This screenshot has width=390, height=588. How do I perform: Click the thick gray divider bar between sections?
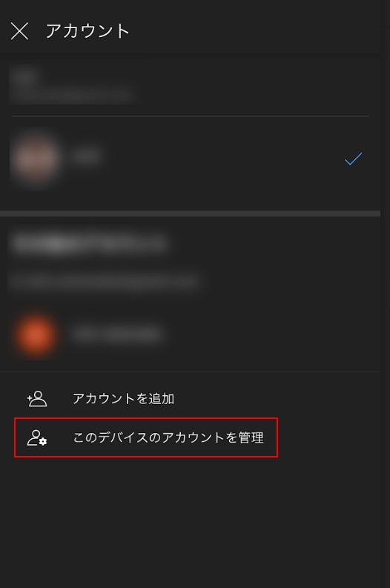(x=190, y=214)
